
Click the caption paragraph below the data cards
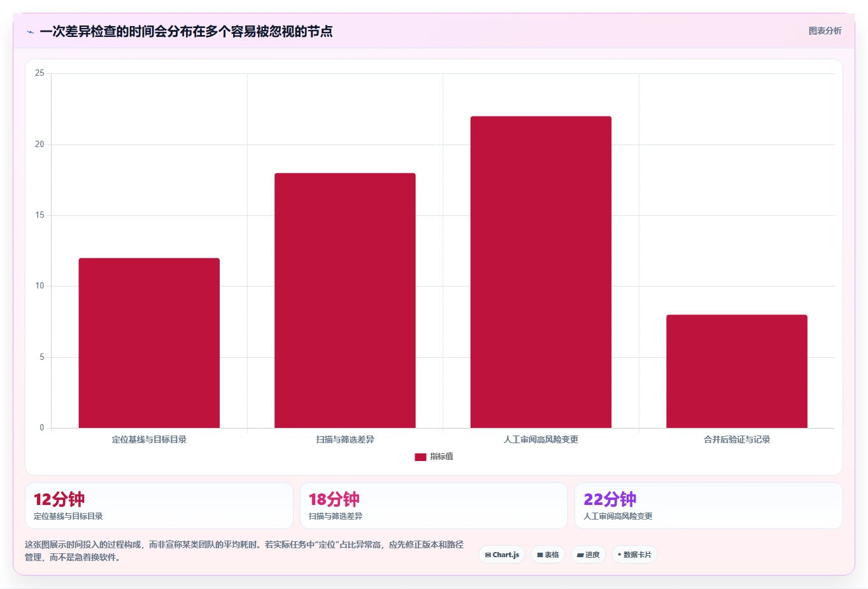244,551
